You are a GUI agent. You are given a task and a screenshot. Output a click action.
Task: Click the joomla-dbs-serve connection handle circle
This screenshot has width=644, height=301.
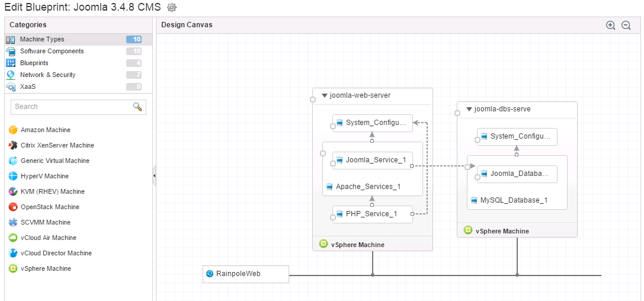click(457, 113)
